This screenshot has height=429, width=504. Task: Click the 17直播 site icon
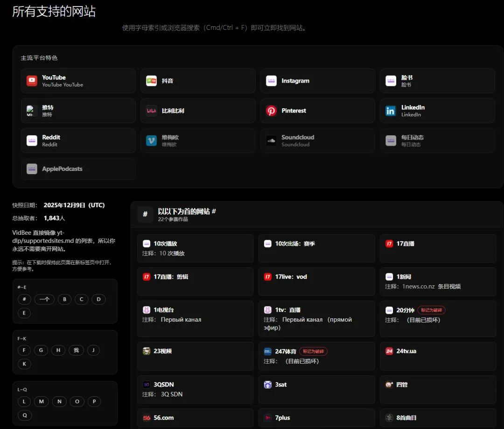[x=389, y=244]
